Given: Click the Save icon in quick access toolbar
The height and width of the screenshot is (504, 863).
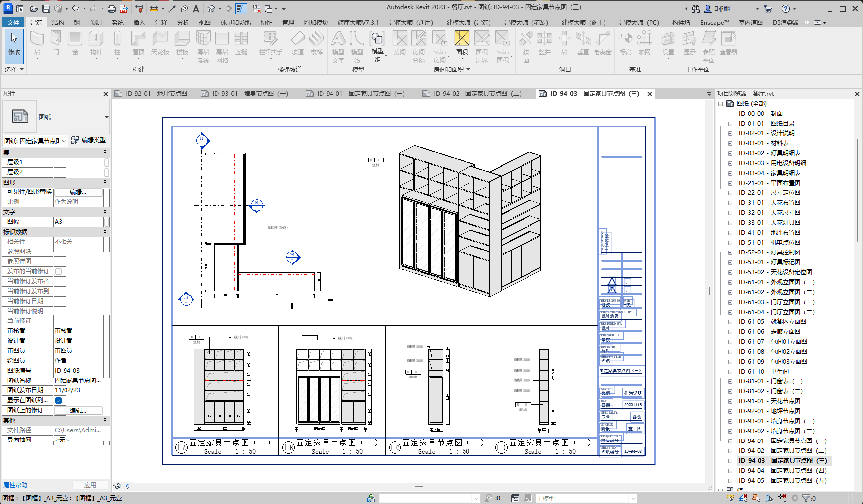Looking at the screenshot, I should click(46, 9).
